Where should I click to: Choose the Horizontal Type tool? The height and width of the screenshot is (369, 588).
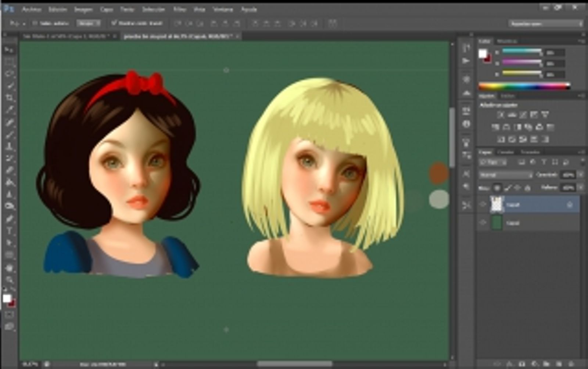pos(9,231)
